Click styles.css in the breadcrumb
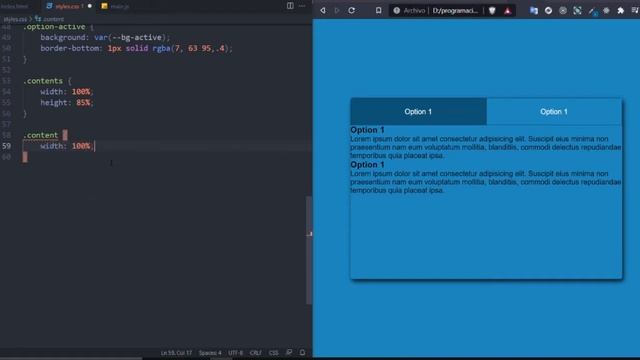This screenshot has width=640, height=360. click(15, 19)
